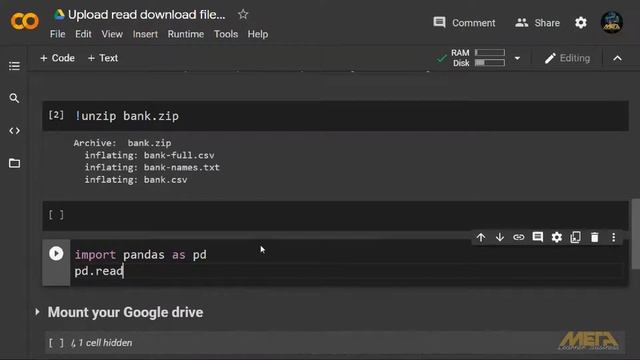Image resolution: width=640 pixels, height=360 pixels.
Task: Open cell editor settings gear
Action: [x=557, y=237]
